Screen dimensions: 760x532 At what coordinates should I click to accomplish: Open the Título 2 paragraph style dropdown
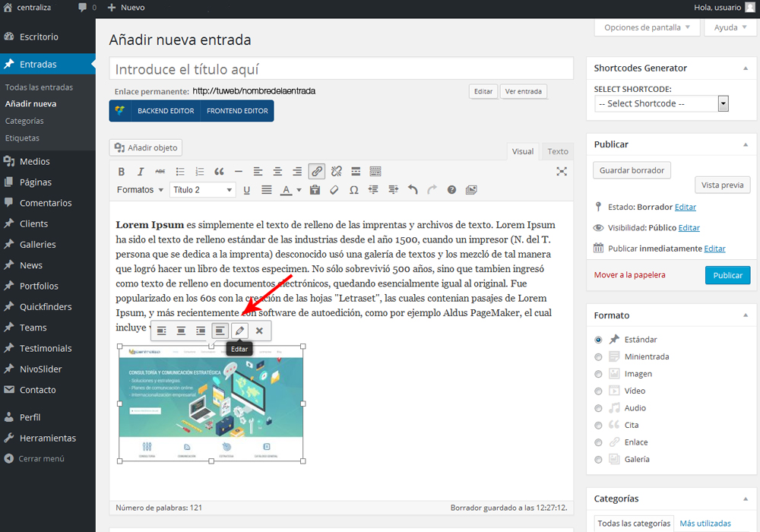point(202,190)
